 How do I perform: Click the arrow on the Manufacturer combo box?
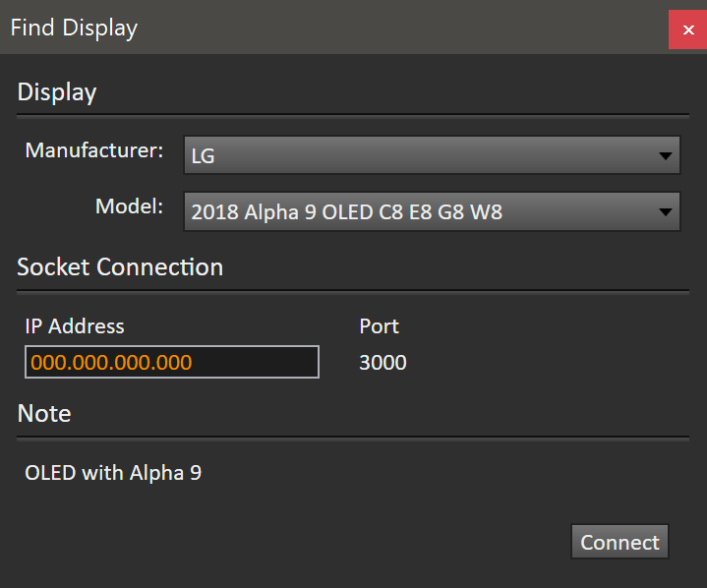[665, 156]
